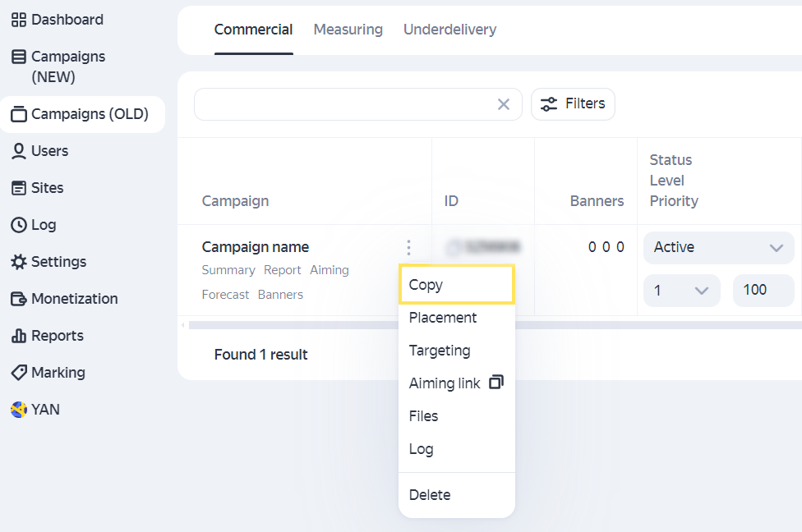Open the Summary link under Campaign name
This screenshot has width=802, height=532.
coord(228,270)
